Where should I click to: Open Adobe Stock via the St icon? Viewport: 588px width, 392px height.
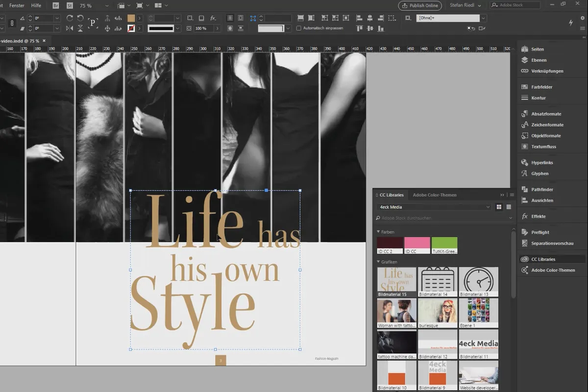click(x=69, y=5)
